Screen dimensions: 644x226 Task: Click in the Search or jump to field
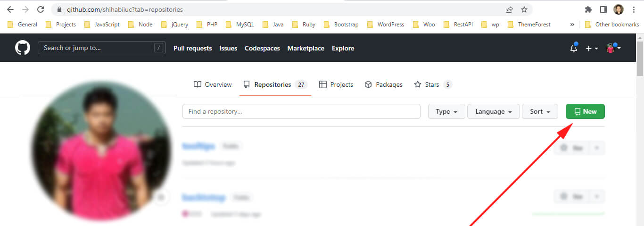pyautogui.click(x=102, y=48)
